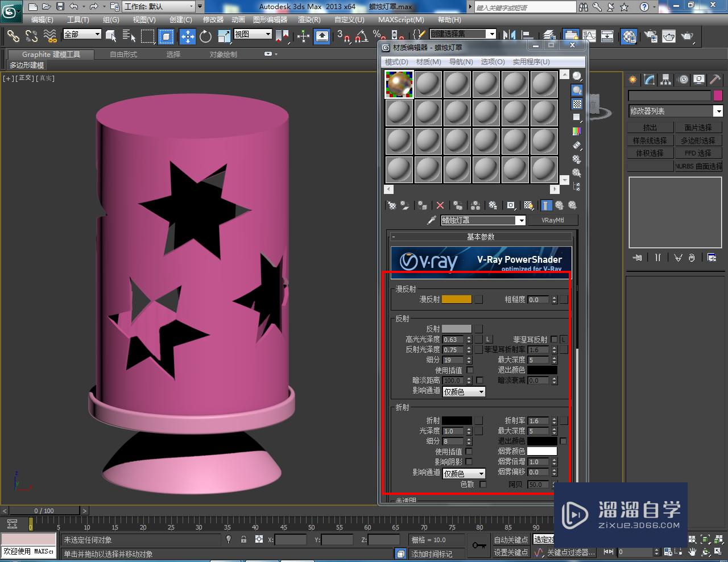The image size is (728, 562).
Task: Enable Fresnel reflections checkbox
Action: click(554, 340)
